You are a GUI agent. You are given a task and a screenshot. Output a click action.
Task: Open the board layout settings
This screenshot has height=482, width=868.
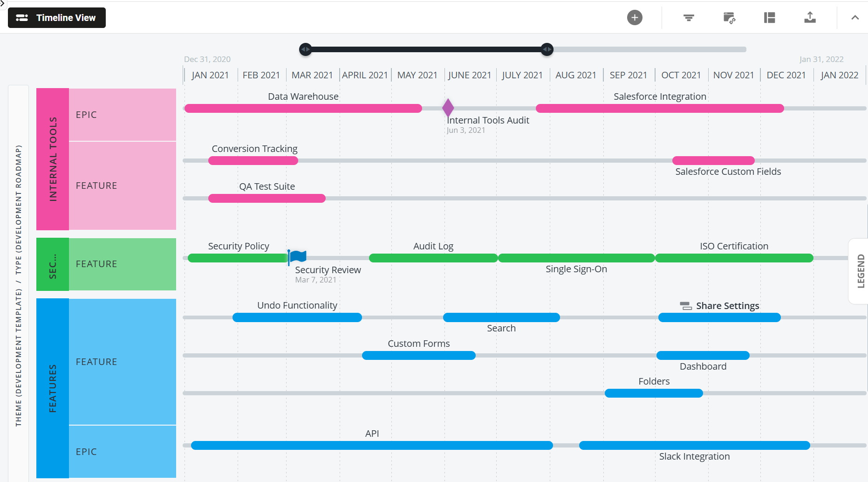tap(769, 18)
